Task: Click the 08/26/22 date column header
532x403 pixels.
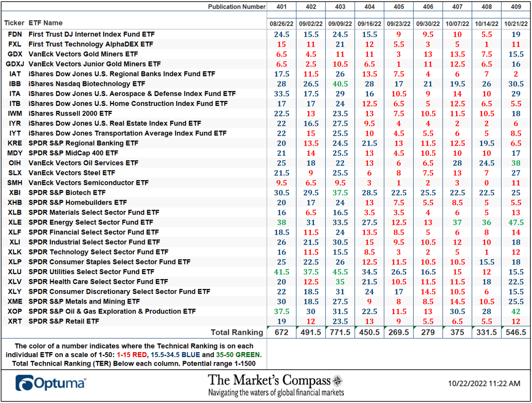Action: [281, 24]
